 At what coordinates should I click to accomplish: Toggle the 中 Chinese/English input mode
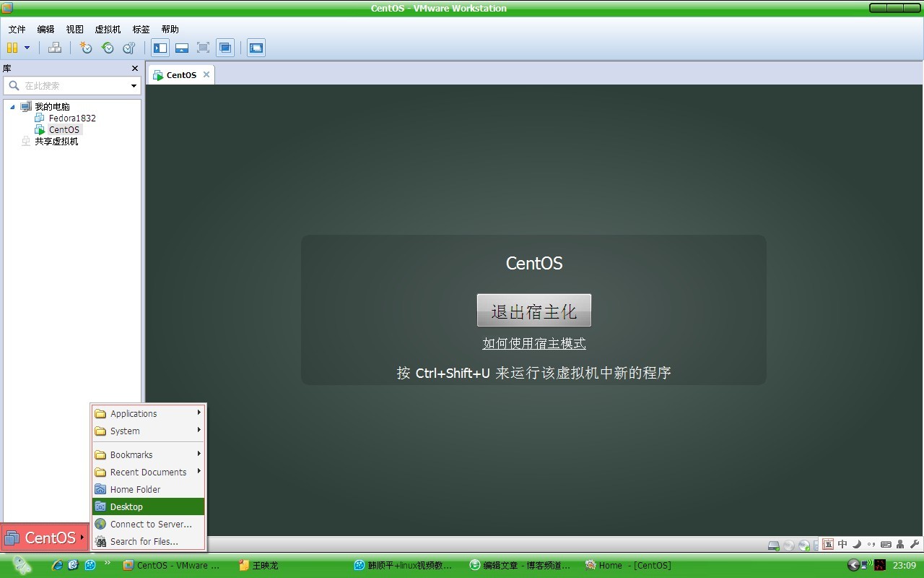tap(842, 545)
